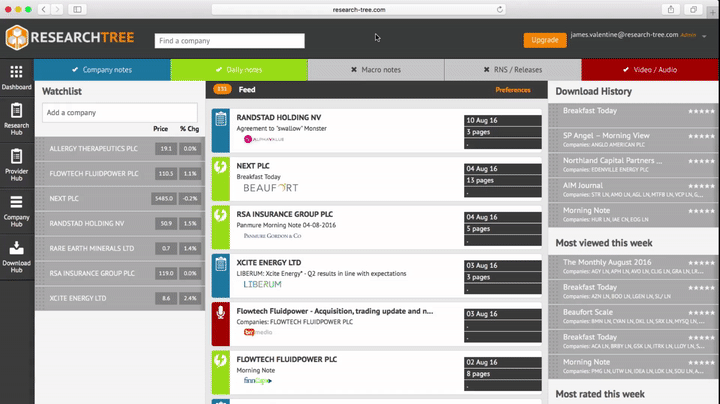Select Rare Earth Minerals Ltd in watchlist
The height and width of the screenshot is (404, 720).
pos(92,247)
